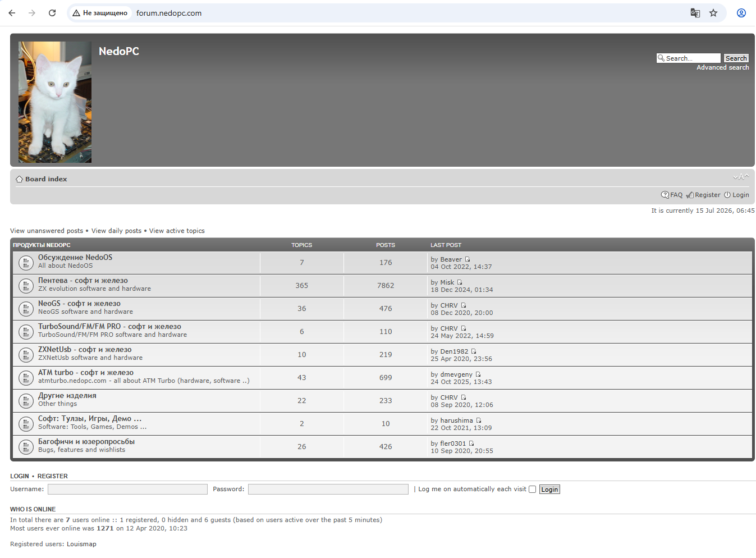756x558 pixels.
Task: Open View active topics link
Action: [177, 231]
